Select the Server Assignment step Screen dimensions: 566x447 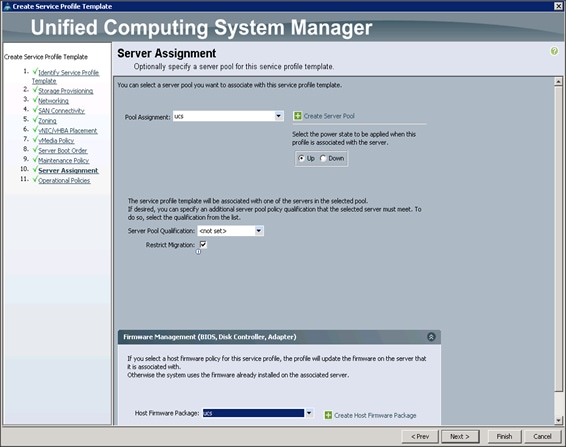pyautogui.click(x=68, y=170)
